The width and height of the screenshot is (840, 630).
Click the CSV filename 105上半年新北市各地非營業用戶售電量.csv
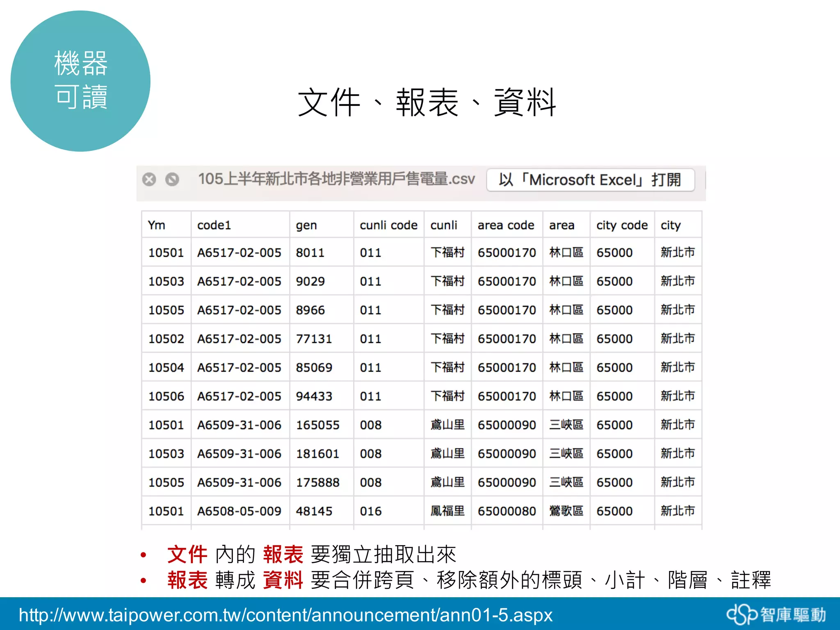(x=336, y=179)
